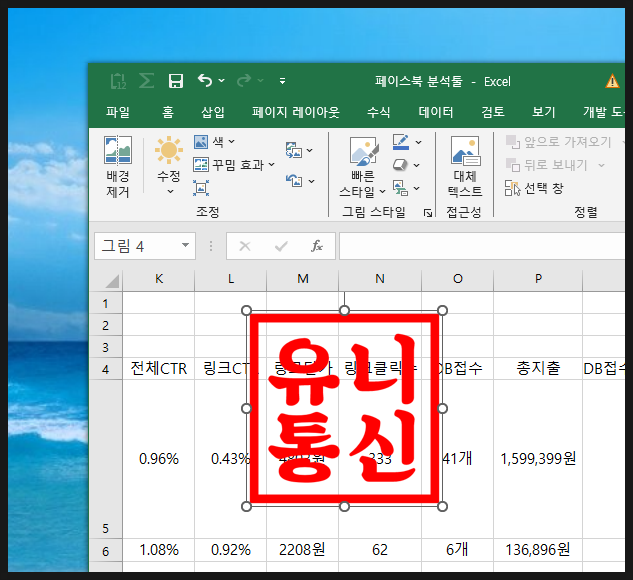Image resolution: width=633 pixels, height=580 pixels.
Task: Click the Picture Effects icon
Action: click(x=400, y=165)
